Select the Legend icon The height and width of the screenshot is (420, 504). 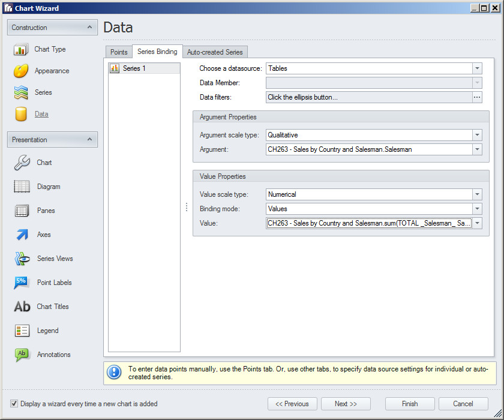[x=22, y=331]
